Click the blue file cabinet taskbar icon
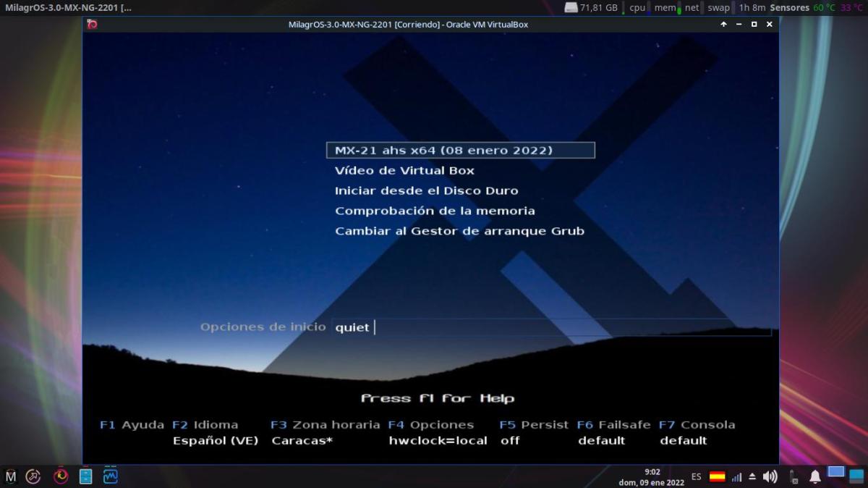868x488 pixels. point(85,476)
